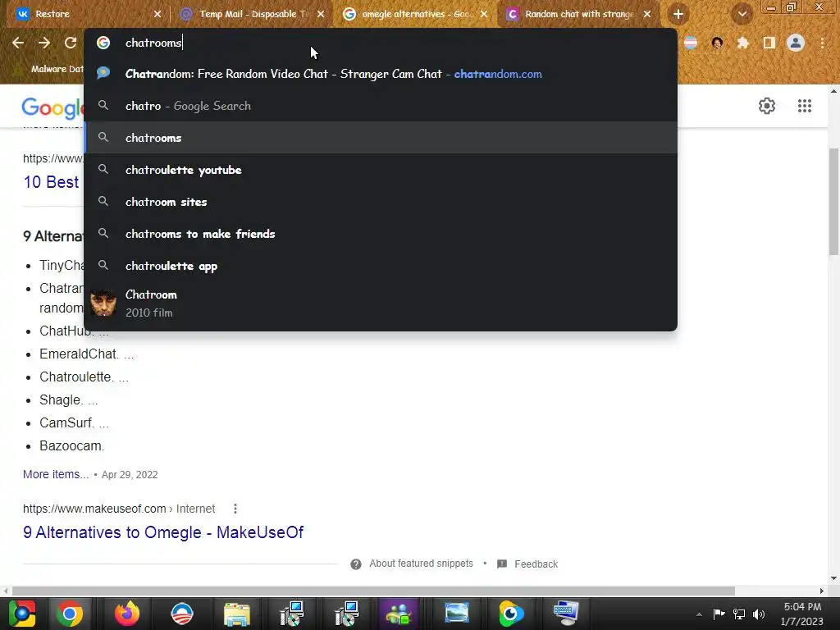
Task: Show hidden system tray icons
Action: (699, 614)
